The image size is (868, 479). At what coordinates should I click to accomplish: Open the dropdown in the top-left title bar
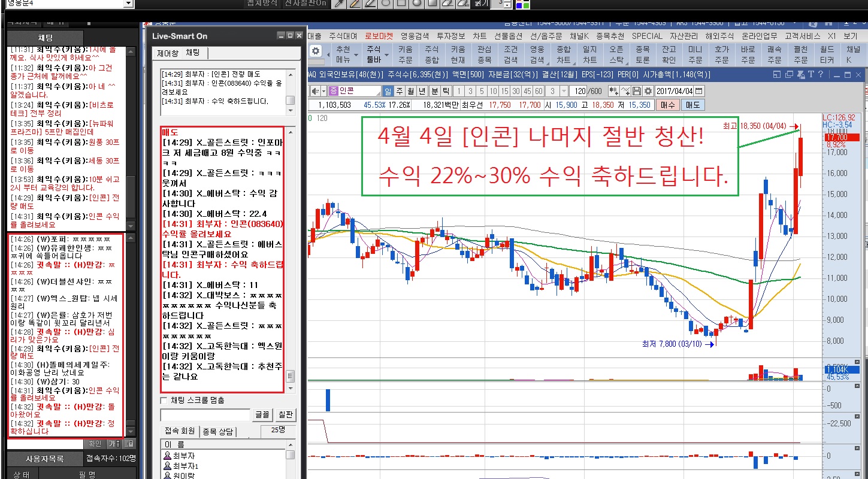coord(128,4)
